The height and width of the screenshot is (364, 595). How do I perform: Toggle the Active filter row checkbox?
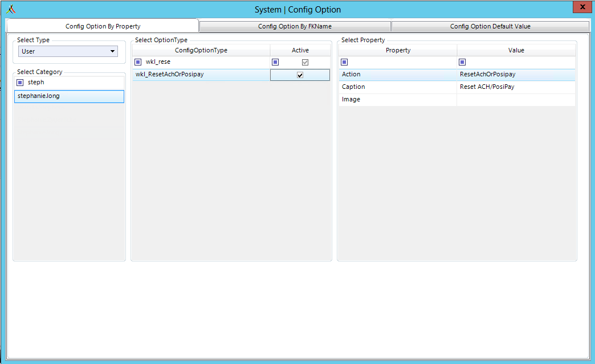[305, 62]
